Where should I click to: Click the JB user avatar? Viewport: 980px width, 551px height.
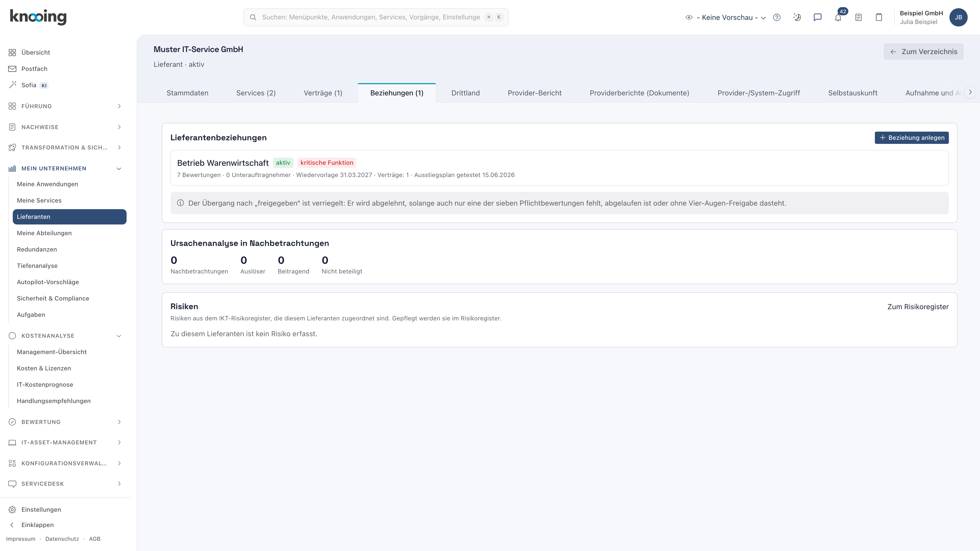point(958,18)
